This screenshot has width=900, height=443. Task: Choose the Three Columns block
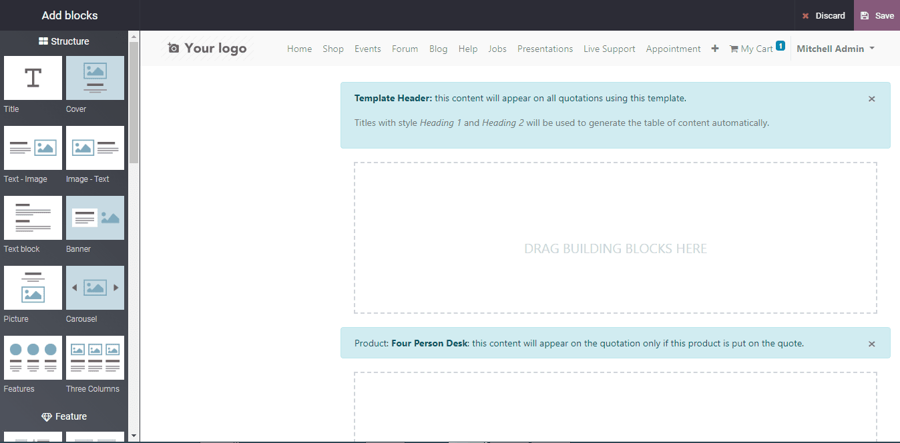(95, 358)
